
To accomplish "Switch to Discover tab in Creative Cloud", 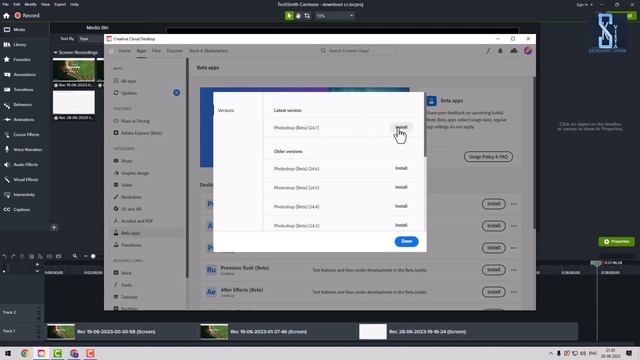I will (x=174, y=51).
